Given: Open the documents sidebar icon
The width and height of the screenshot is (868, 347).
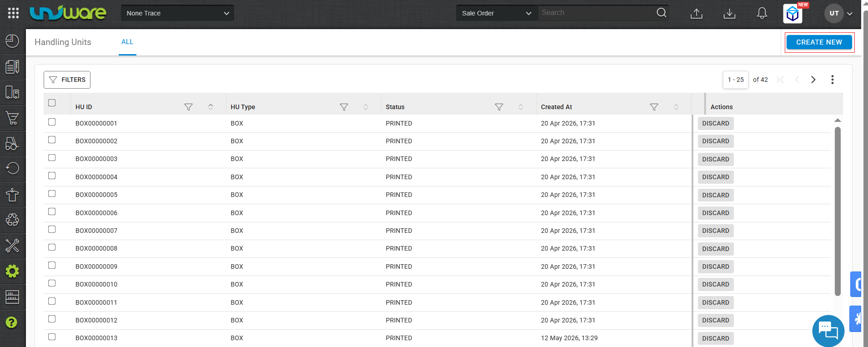Looking at the screenshot, I should pyautogui.click(x=12, y=67).
